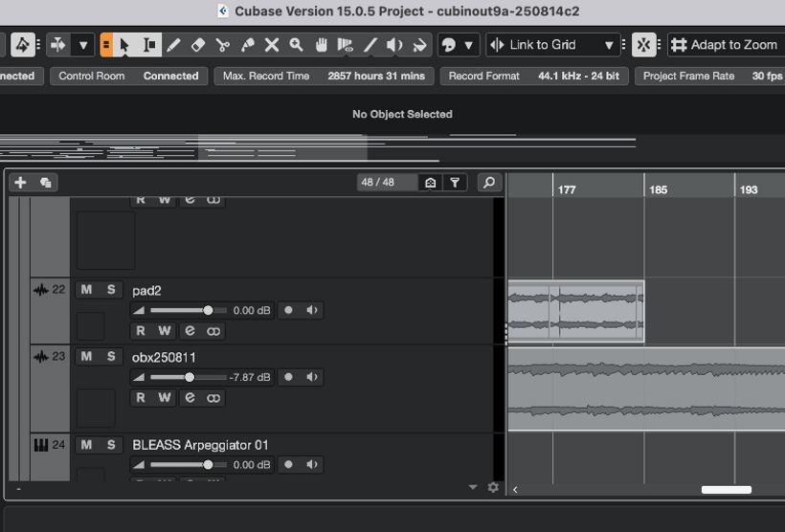The width and height of the screenshot is (785, 532).
Task: Select the obx250811 audio event
Action: point(646,388)
